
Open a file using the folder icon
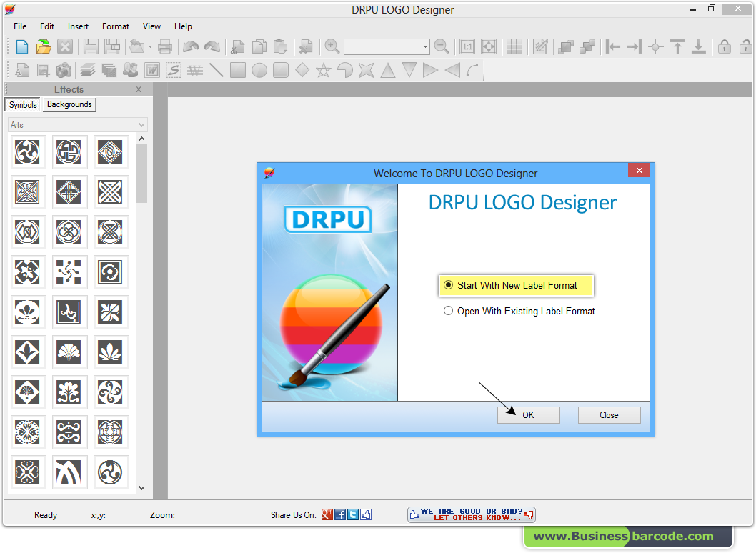tap(43, 46)
